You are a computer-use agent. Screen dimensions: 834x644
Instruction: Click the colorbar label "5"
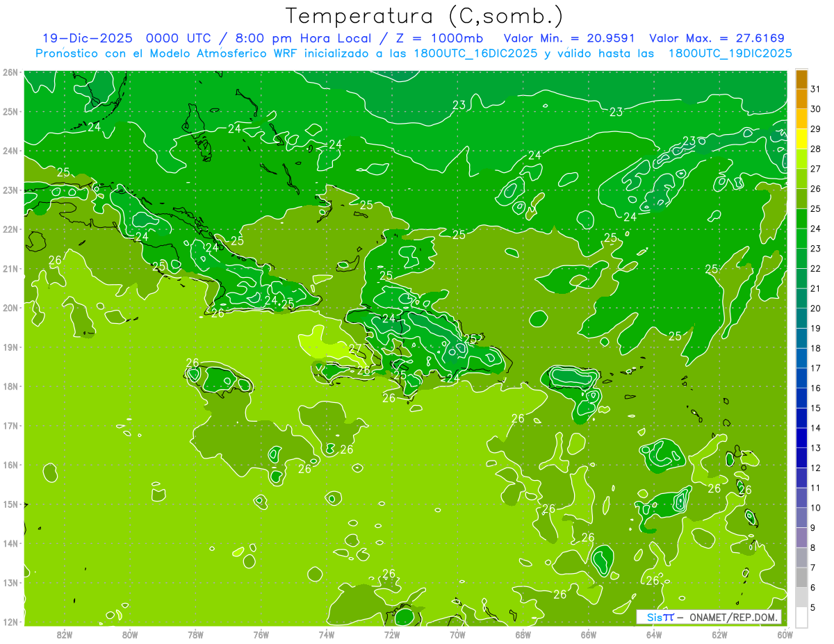[x=813, y=607]
